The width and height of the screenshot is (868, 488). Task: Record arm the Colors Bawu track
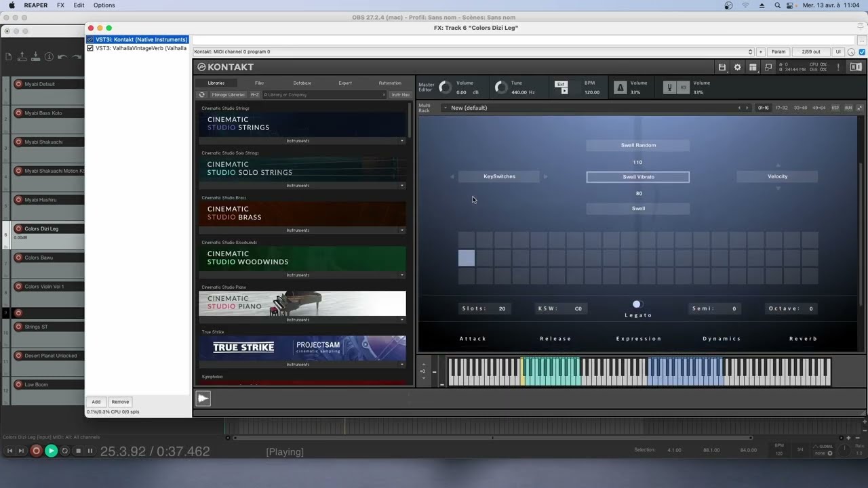pos(18,258)
